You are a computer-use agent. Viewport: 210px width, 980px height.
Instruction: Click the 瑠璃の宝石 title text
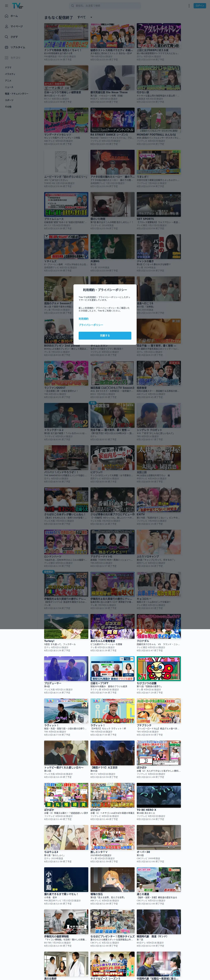tap(97, 894)
